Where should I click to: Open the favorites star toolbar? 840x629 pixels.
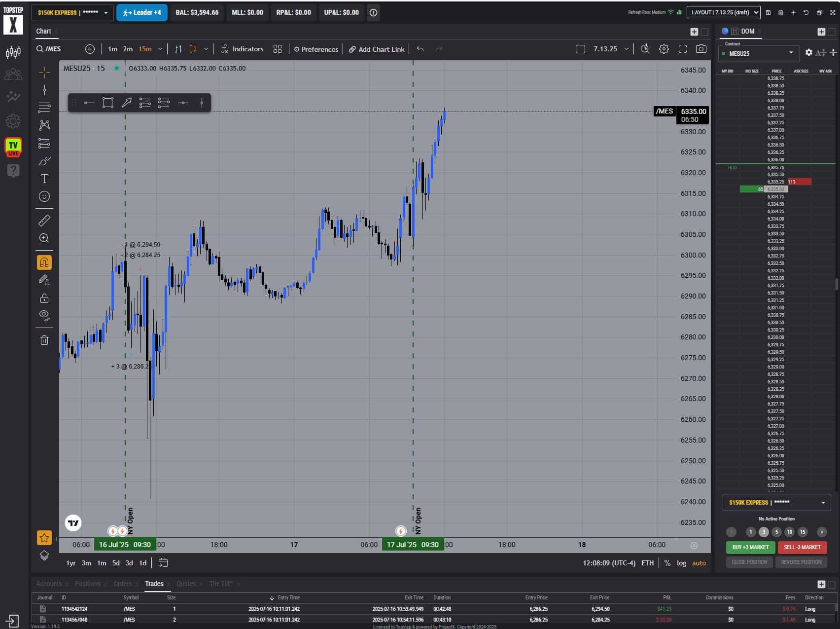pyautogui.click(x=44, y=538)
